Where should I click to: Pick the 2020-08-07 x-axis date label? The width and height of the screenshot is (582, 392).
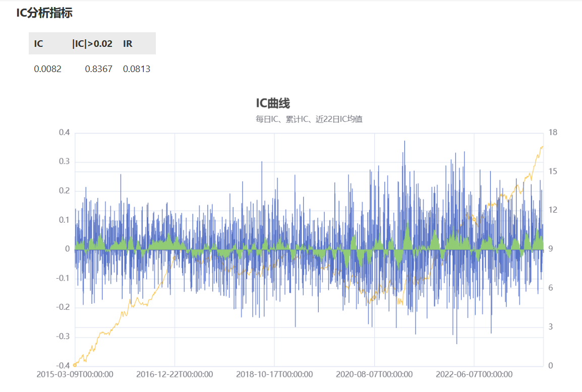(x=374, y=374)
